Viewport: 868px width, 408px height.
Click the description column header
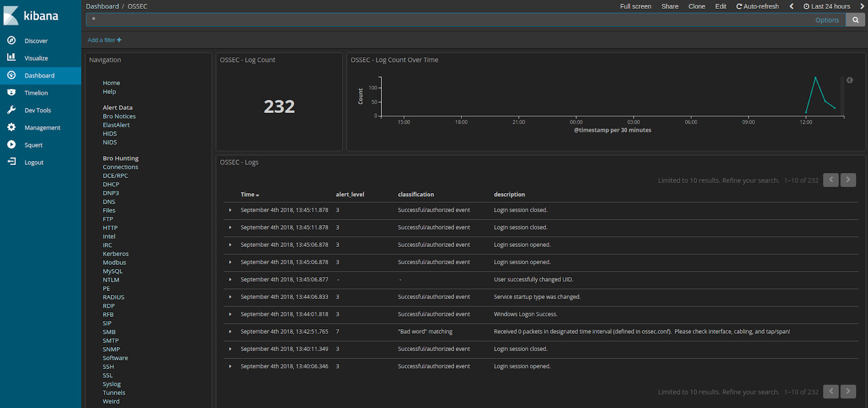click(x=509, y=194)
